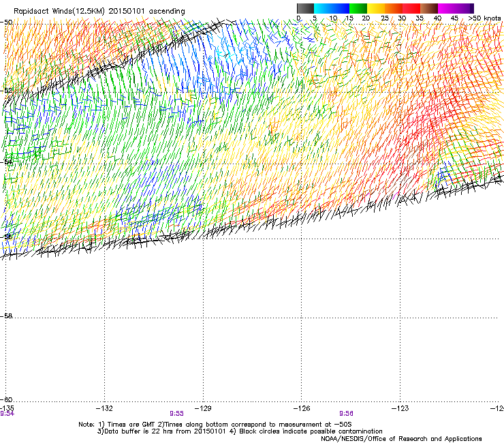Screen dimensions: 504x443
Task: Select the green segment of the wind speed color bar
Action: pyautogui.click(x=358, y=8)
